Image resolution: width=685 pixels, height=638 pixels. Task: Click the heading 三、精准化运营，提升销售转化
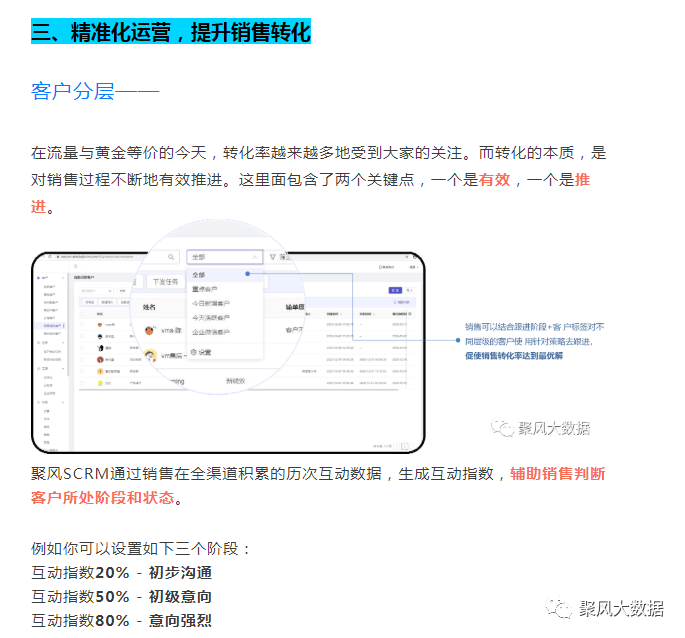171,31
